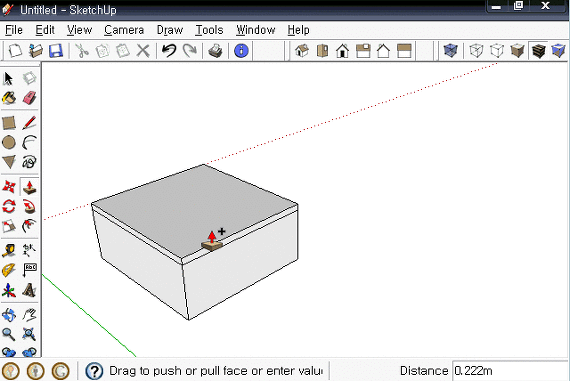Click the Erase X icon
The height and width of the screenshot is (381, 570).
coord(143,51)
